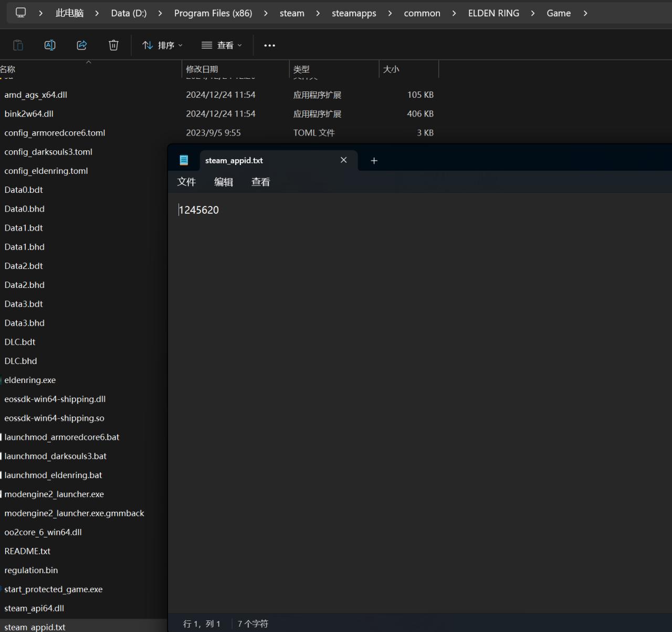This screenshot has height=632, width=672.
Task: Open Notepad 查看 menu
Action: coord(260,182)
